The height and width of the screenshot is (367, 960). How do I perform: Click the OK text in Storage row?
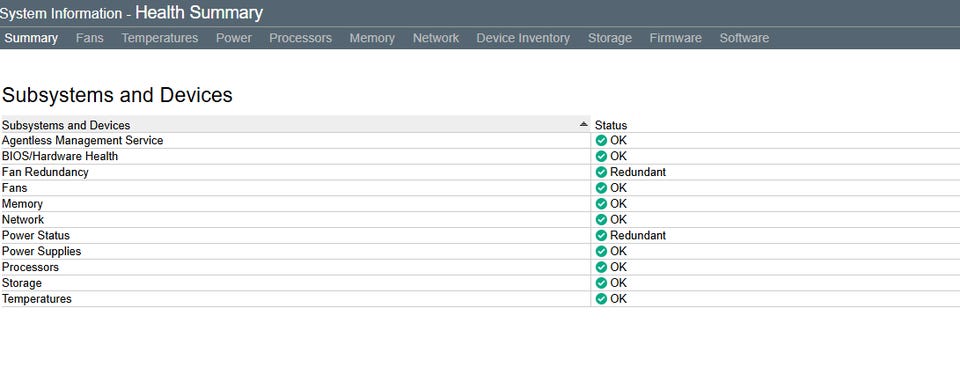point(618,283)
